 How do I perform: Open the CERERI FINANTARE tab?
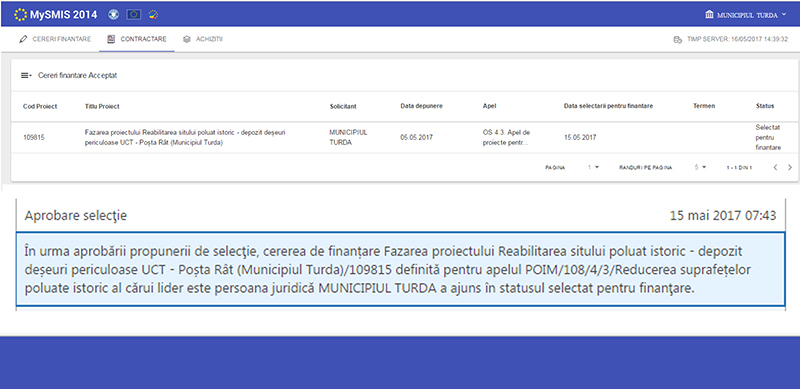[x=55, y=39]
